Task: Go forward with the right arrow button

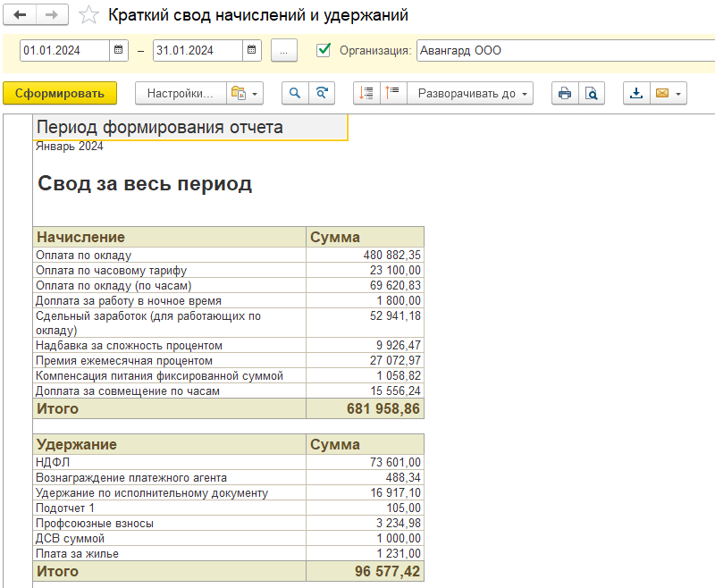Action: [52, 15]
